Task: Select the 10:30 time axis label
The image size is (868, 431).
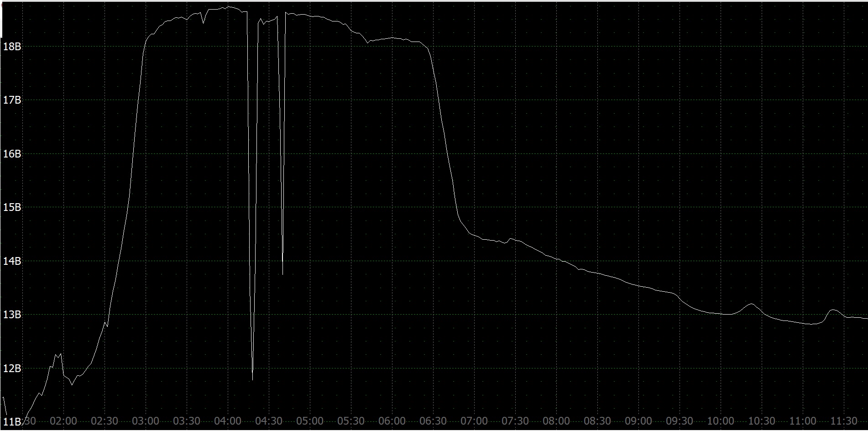Action: pyautogui.click(x=761, y=421)
